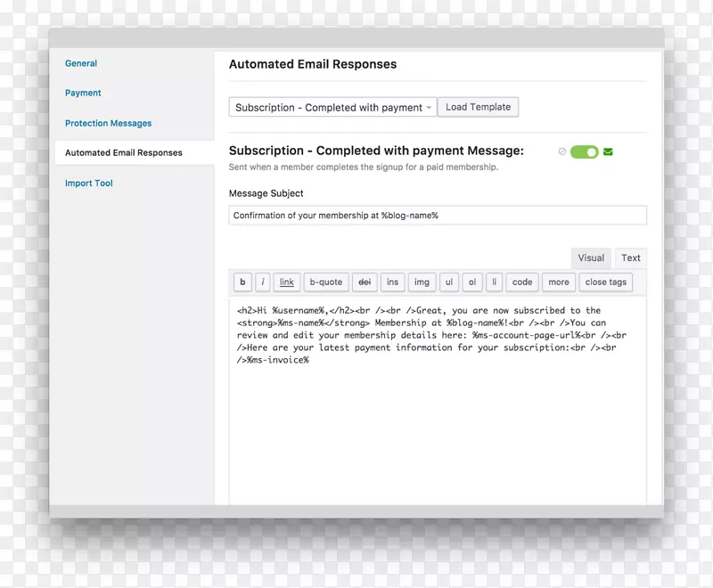The height and width of the screenshot is (588, 713).
Task: Insert unordered list with ul button
Action: pos(449,282)
